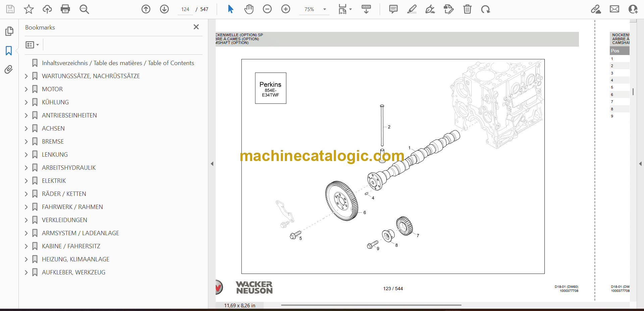The height and width of the screenshot is (311, 644).
Task: Close the Bookmarks panel
Action: coord(196,27)
